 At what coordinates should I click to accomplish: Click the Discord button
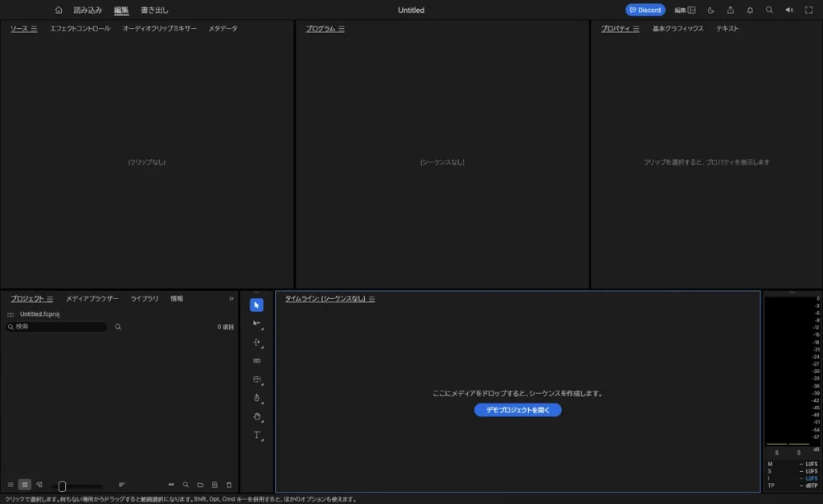(x=645, y=10)
